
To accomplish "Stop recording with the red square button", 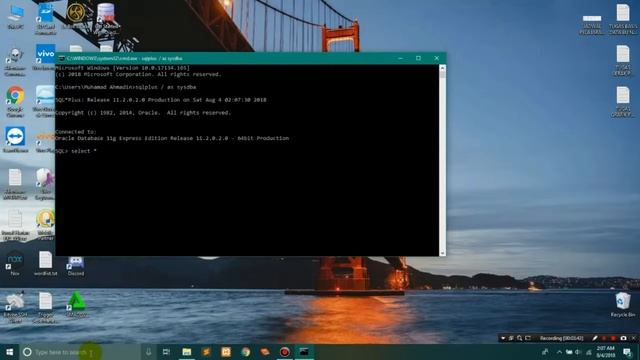I will click(613, 338).
